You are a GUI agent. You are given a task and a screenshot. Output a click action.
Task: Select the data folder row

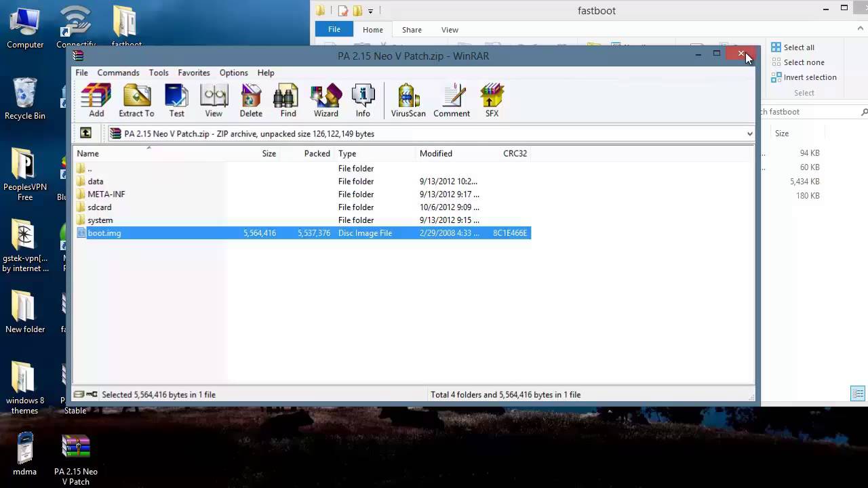(302, 181)
